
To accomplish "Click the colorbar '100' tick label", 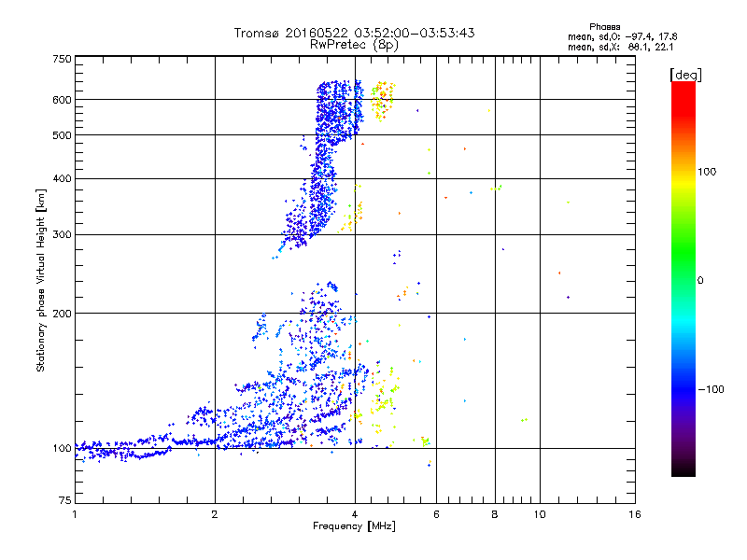I will coord(707,172).
